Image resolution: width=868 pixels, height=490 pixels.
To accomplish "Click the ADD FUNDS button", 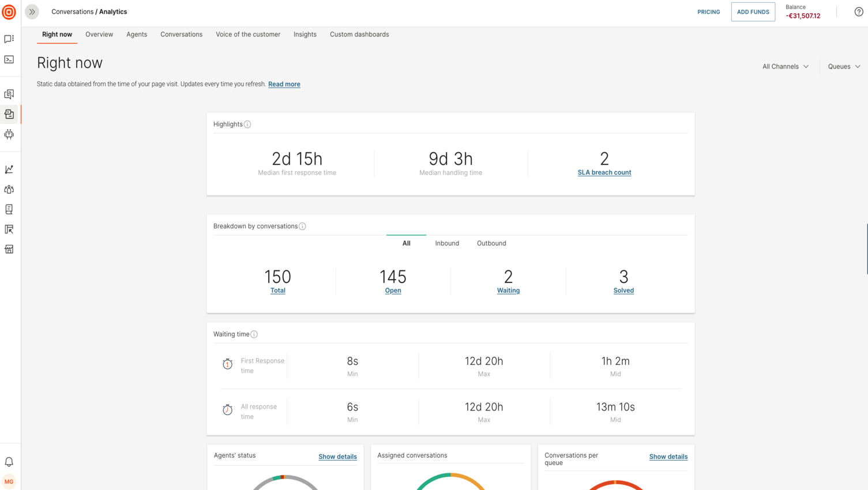I will 753,12.
